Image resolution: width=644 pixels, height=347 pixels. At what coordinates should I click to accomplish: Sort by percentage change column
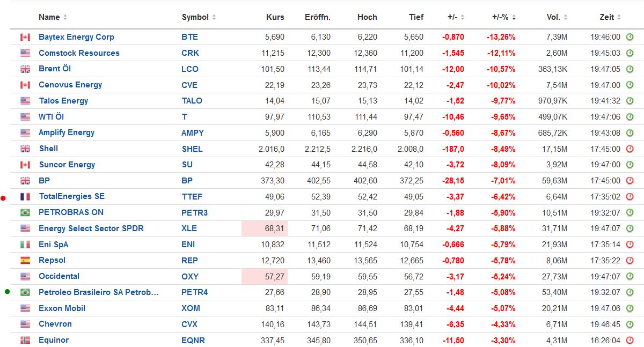tap(504, 17)
